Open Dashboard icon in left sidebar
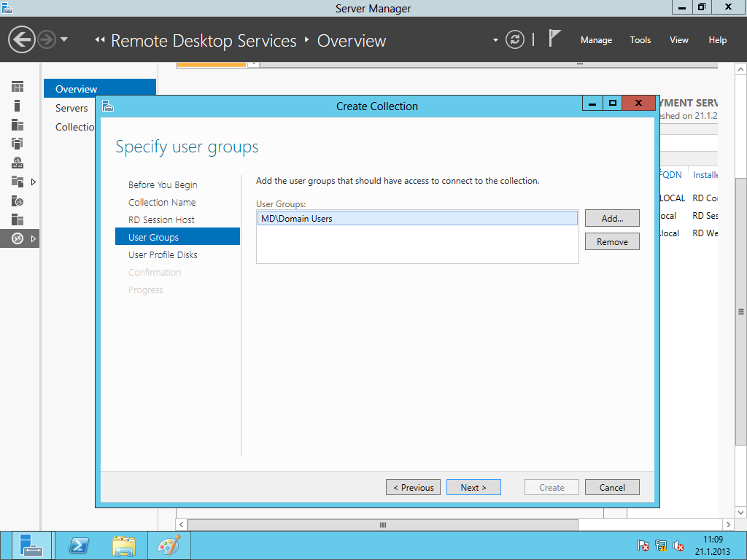The width and height of the screenshot is (747, 560). coord(18,87)
